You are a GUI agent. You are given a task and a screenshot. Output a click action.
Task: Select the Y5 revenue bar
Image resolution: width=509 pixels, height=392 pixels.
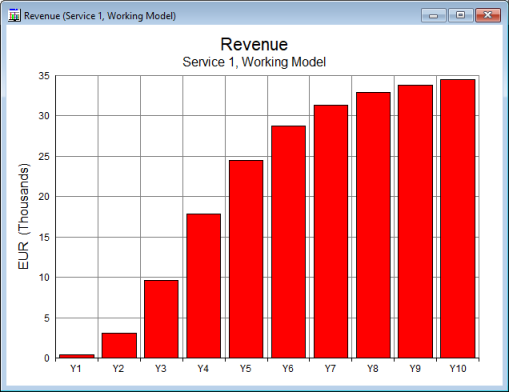246,259
